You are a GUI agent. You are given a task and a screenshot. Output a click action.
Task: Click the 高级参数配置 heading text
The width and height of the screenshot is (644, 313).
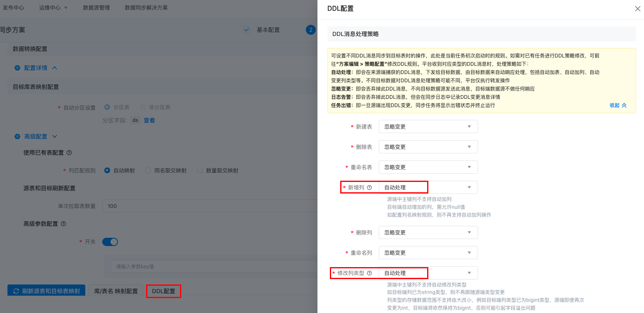41,224
